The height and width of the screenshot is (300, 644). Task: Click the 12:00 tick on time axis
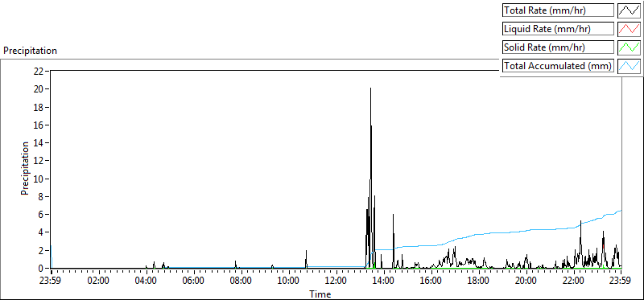pyautogui.click(x=336, y=282)
